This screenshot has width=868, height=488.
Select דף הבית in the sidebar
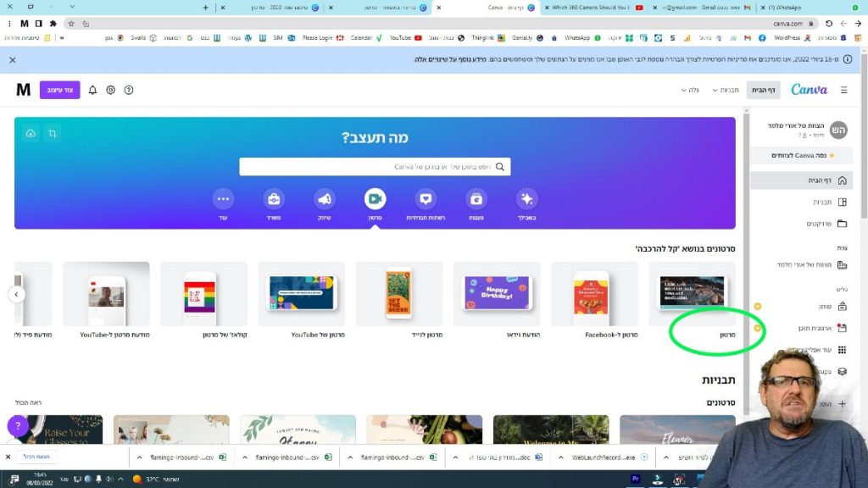(x=801, y=180)
